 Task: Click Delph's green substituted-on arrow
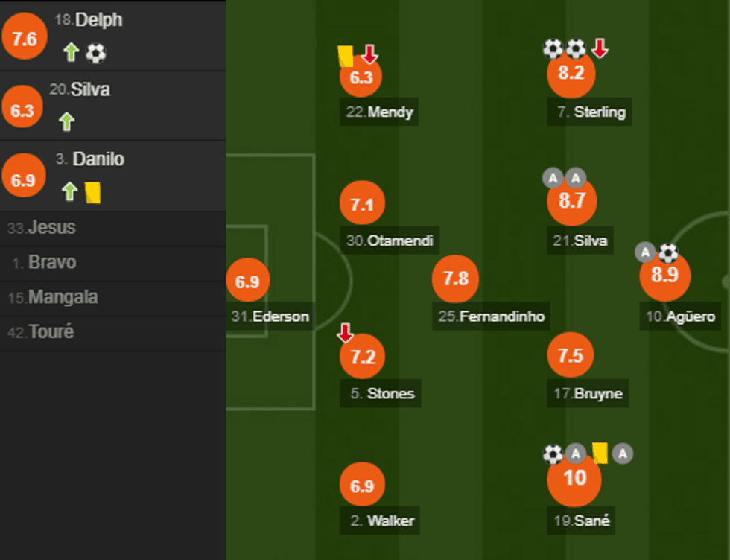71,53
